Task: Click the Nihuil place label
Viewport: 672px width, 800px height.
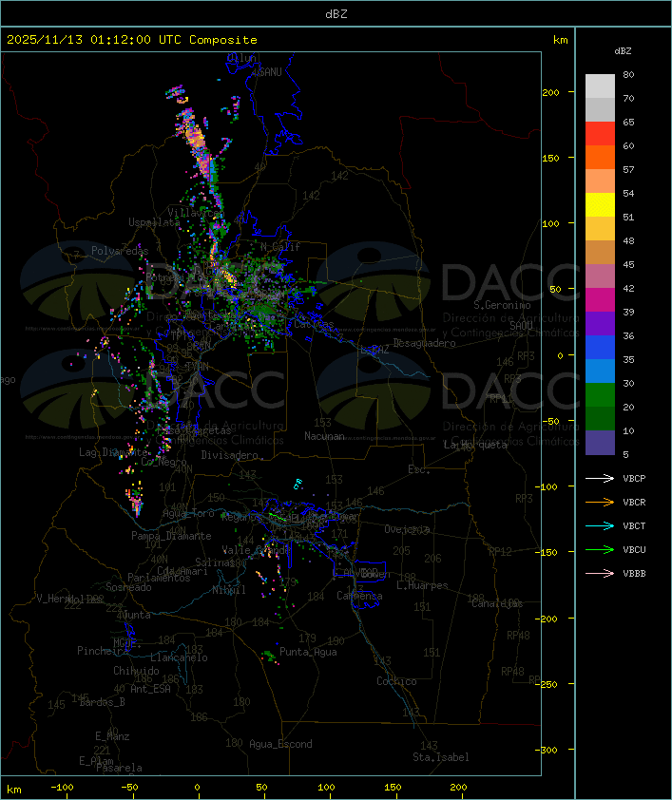Action: 229,590
